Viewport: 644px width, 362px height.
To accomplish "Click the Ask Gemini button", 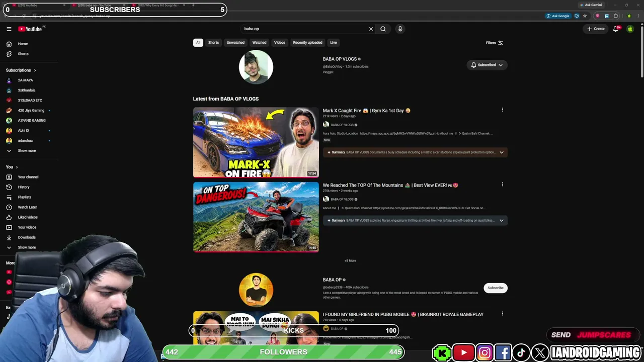I will tap(591, 5).
